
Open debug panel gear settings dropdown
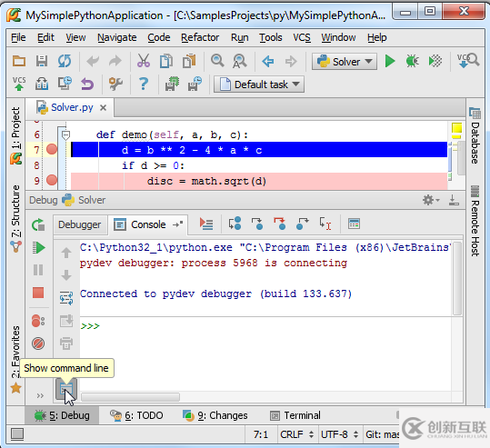coord(431,200)
